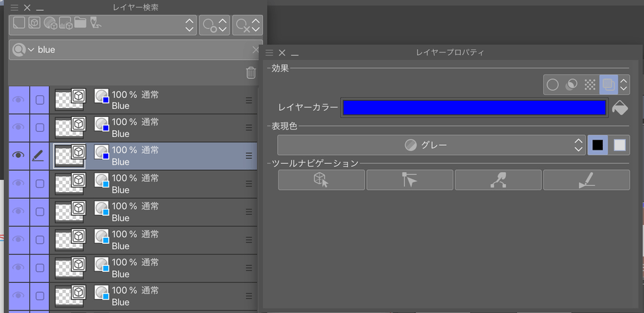Open the Layer Search panel hamburger menu
644x313 pixels.
[14, 8]
